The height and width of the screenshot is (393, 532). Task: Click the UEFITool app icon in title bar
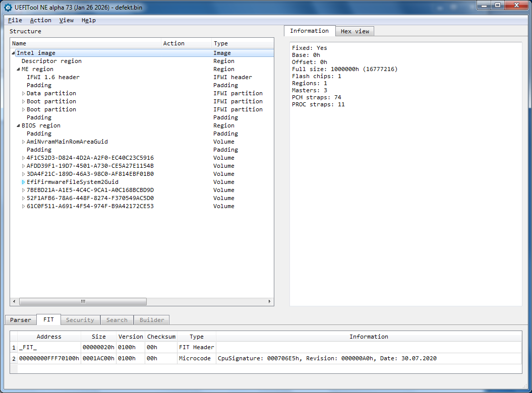(x=8, y=7)
